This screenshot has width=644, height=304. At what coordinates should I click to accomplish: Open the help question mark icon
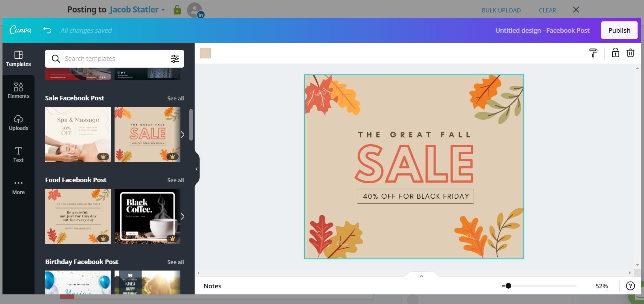[x=630, y=286]
